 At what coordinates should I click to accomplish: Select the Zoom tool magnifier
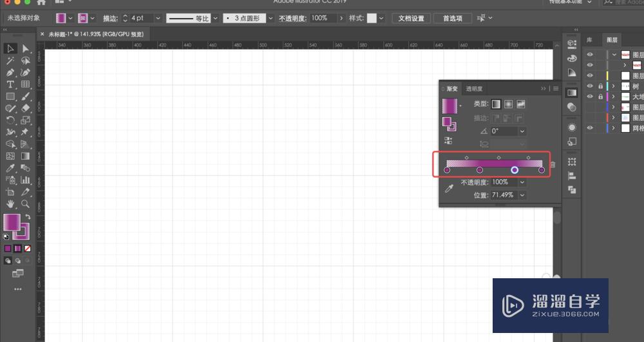(x=26, y=204)
